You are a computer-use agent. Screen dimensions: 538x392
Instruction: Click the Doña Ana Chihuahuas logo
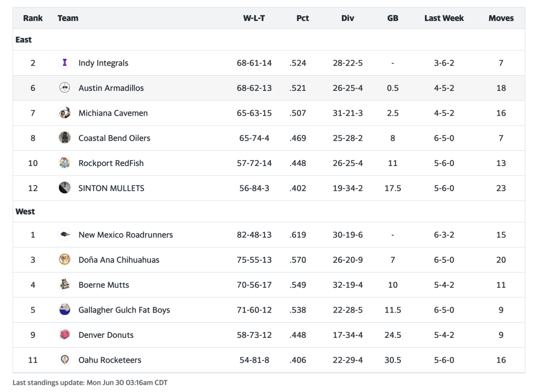click(x=65, y=260)
